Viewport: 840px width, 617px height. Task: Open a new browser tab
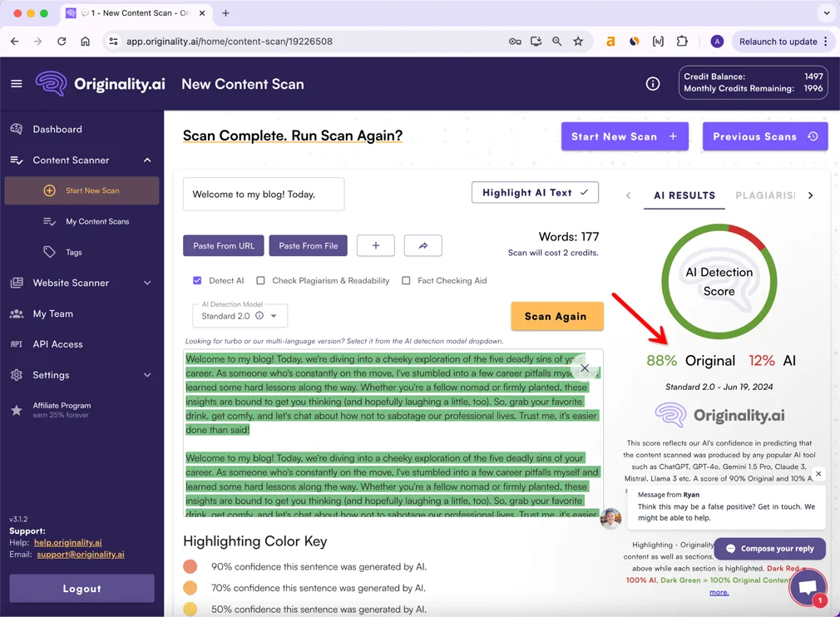pos(225,12)
